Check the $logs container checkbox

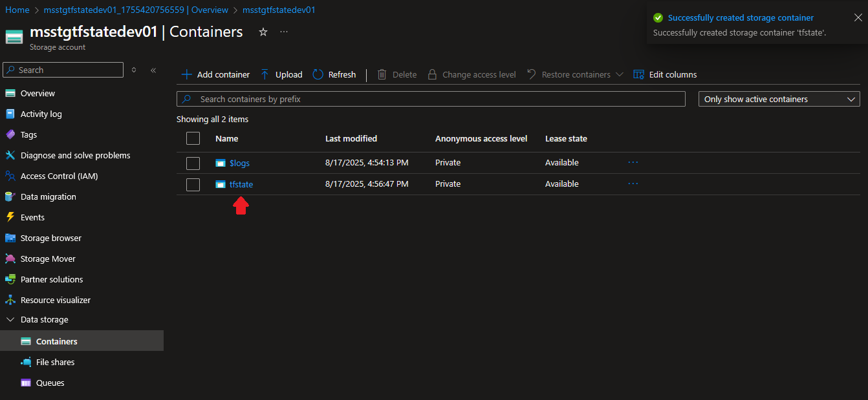click(x=193, y=163)
